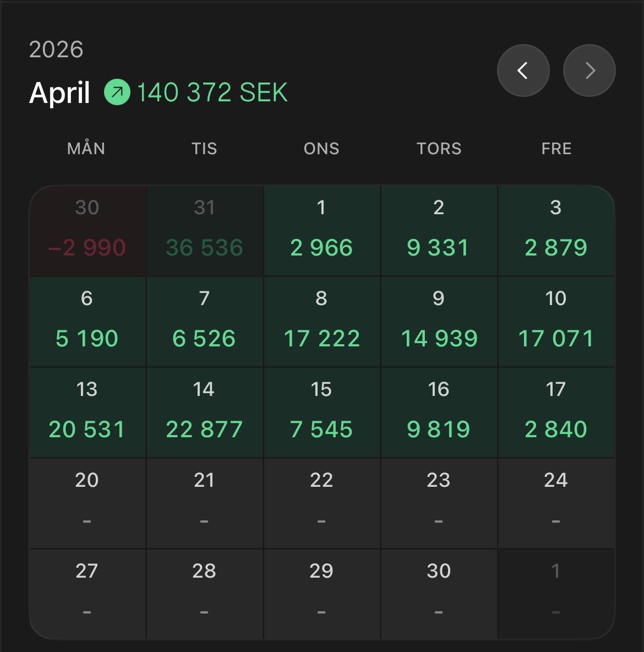Image resolution: width=644 pixels, height=652 pixels.
Task: Select April 10 cell showing 17 071
Action: tap(556, 322)
